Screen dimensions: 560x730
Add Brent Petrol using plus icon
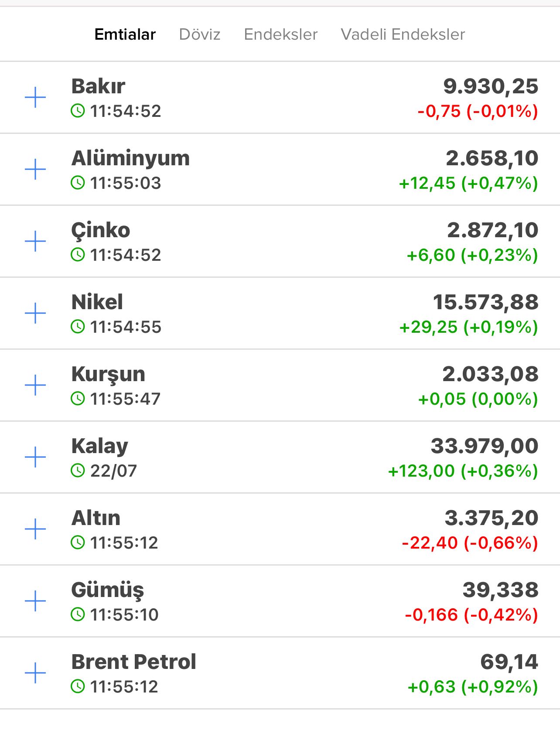(35, 673)
